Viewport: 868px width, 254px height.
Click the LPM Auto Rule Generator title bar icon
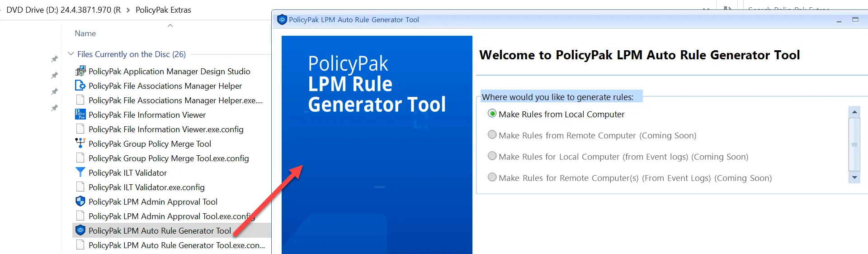(282, 19)
